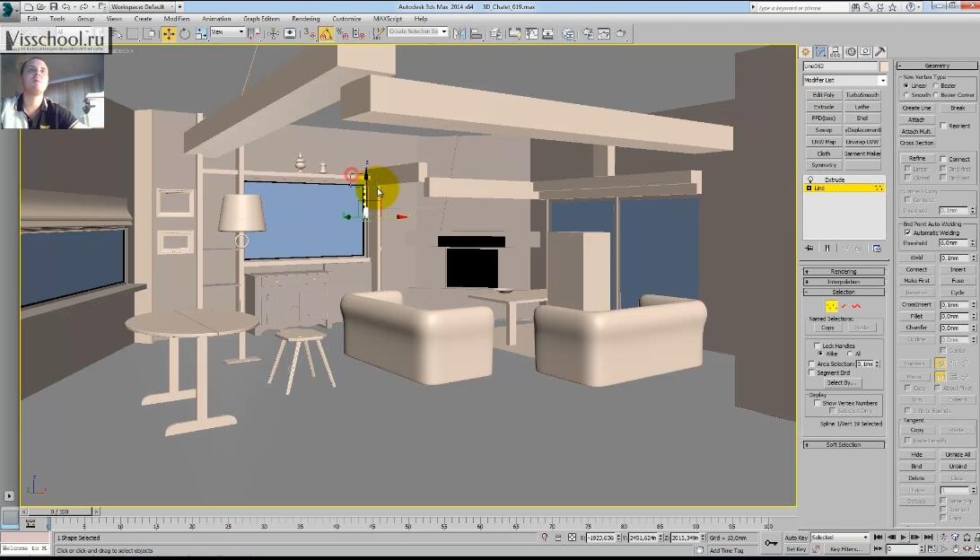Image resolution: width=980 pixels, height=560 pixels.
Task: Select Smooth vertex type radio
Action: [906, 95]
